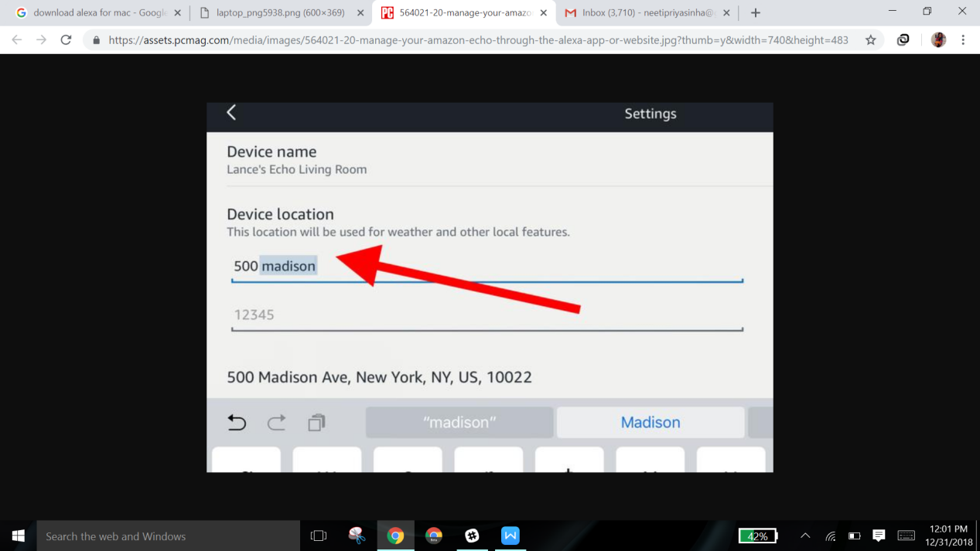Screen dimensions: 980x551
Task: Click the Settings header title
Action: 650,114
